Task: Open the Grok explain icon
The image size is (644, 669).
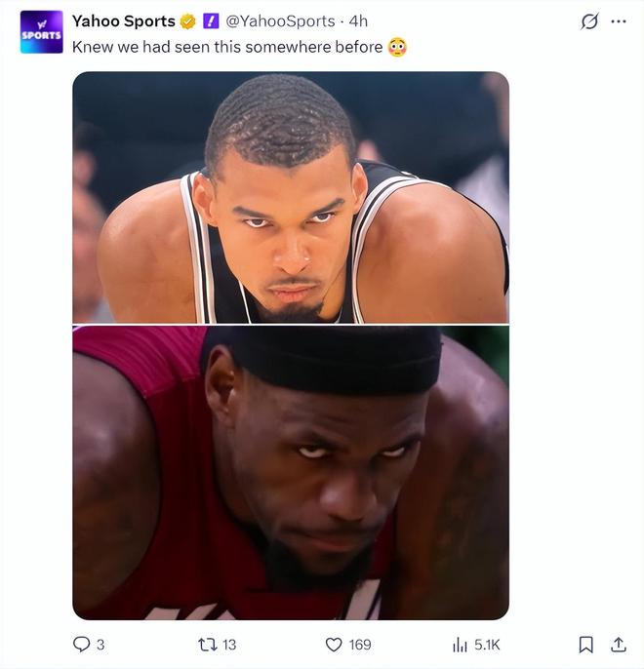Action: point(589,21)
